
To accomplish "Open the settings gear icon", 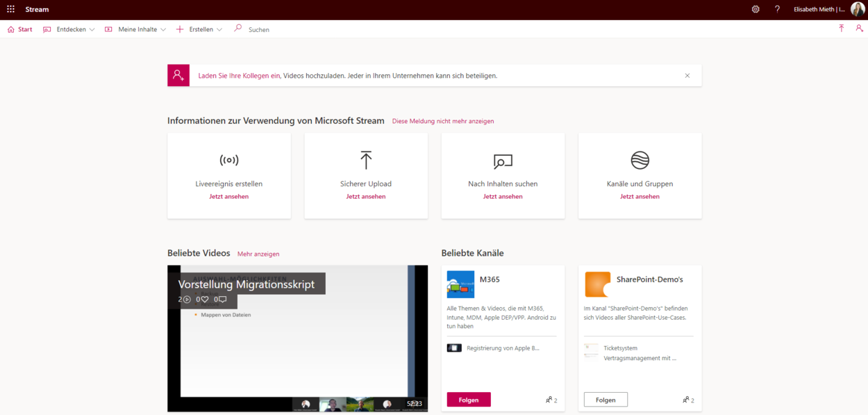I will click(756, 9).
